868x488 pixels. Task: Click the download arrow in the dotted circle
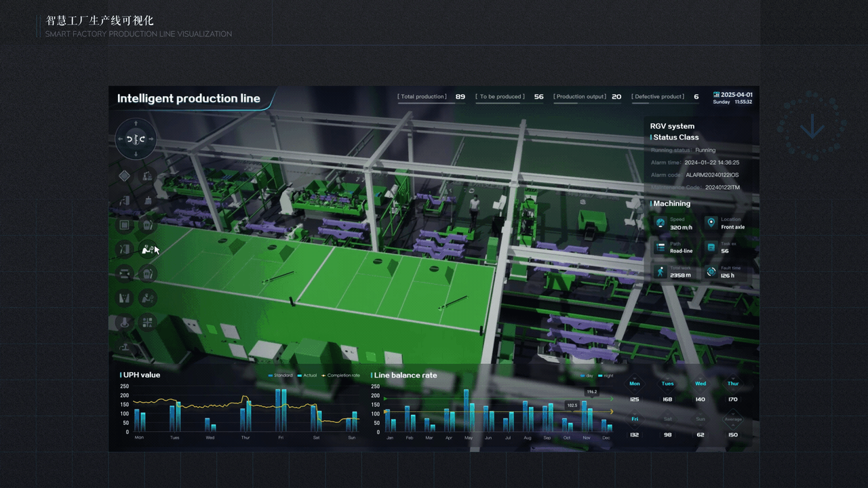[x=812, y=126]
